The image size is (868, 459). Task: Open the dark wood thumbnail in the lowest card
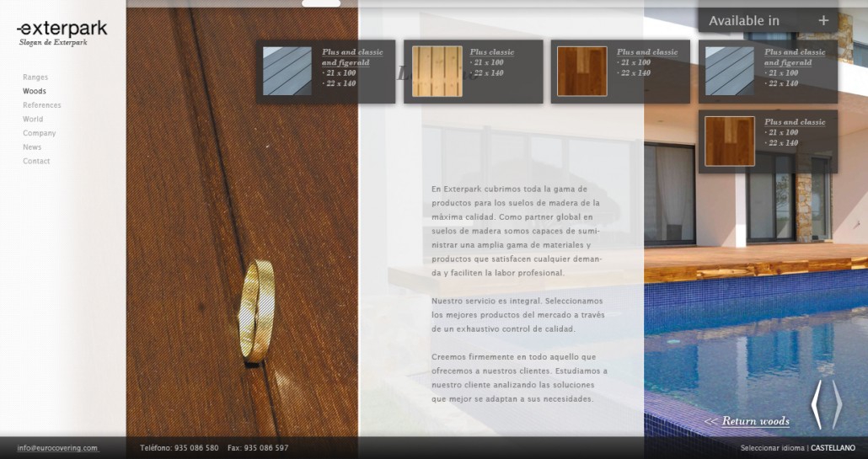point(730,141)
